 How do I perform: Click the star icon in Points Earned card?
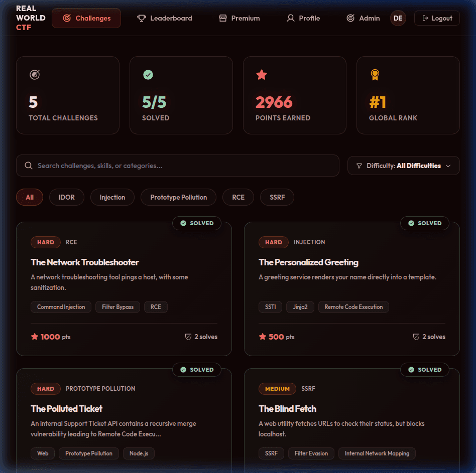262,75
